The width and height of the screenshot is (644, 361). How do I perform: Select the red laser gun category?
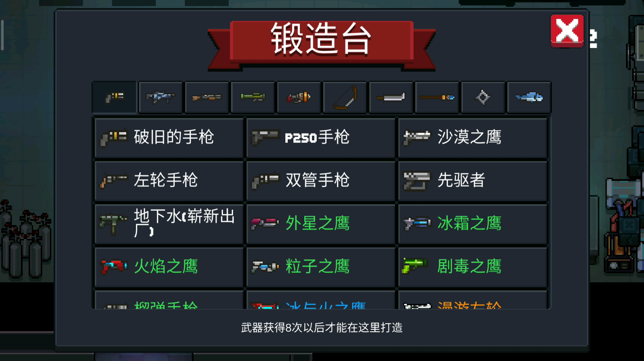[299, 98]
